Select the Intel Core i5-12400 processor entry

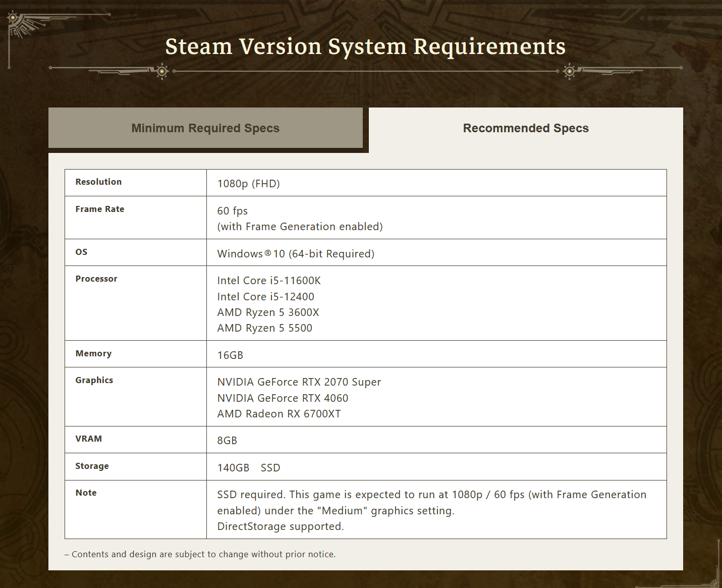(265, 297)
